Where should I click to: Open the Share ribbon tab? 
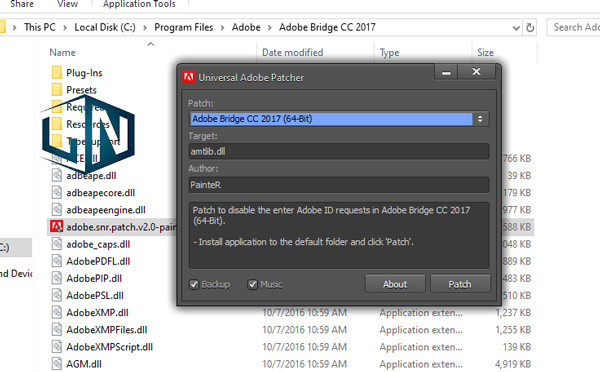[x=22, y=4]
